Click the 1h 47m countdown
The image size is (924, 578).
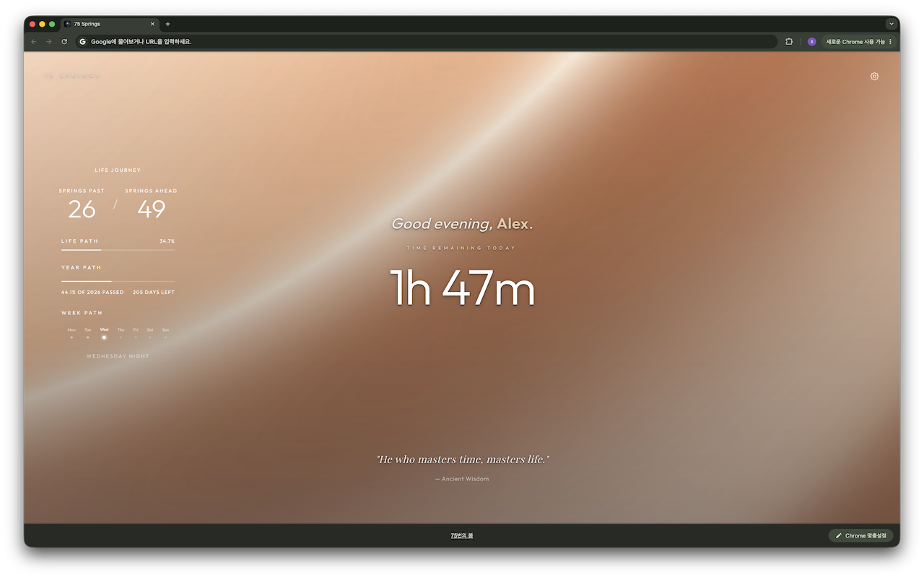coord(462,288)
